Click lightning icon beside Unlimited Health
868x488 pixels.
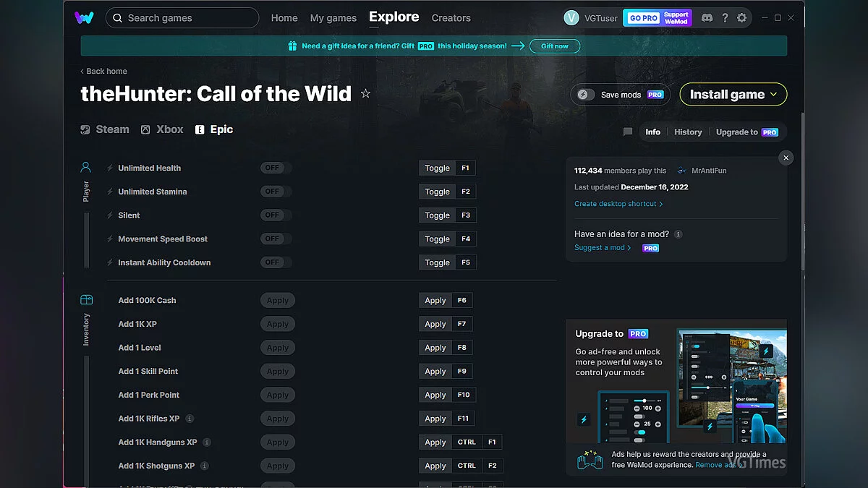[x=110, y=168]
